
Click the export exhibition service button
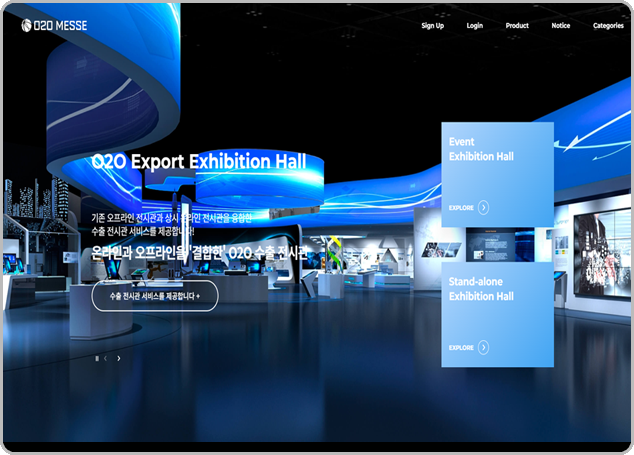(x=155, y=296)
